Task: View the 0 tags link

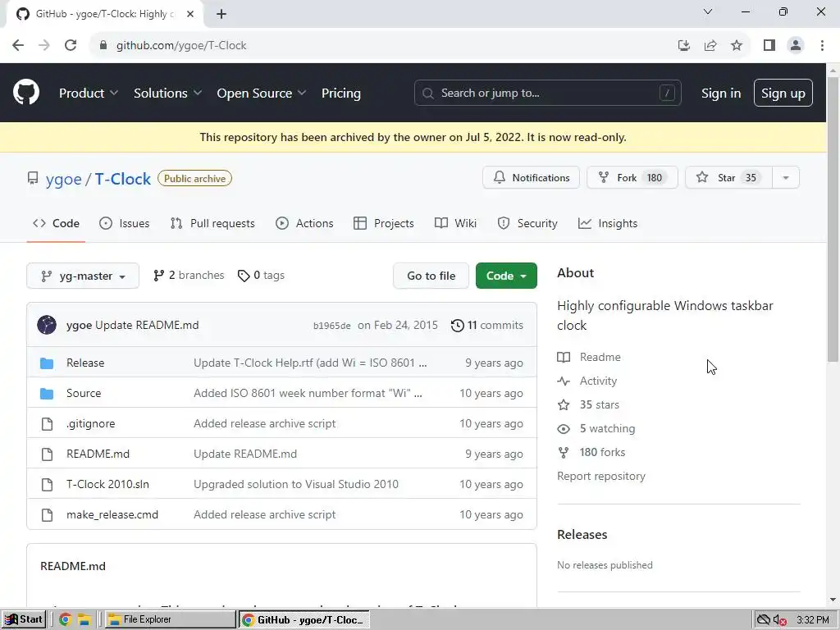Action: (261, 276)
